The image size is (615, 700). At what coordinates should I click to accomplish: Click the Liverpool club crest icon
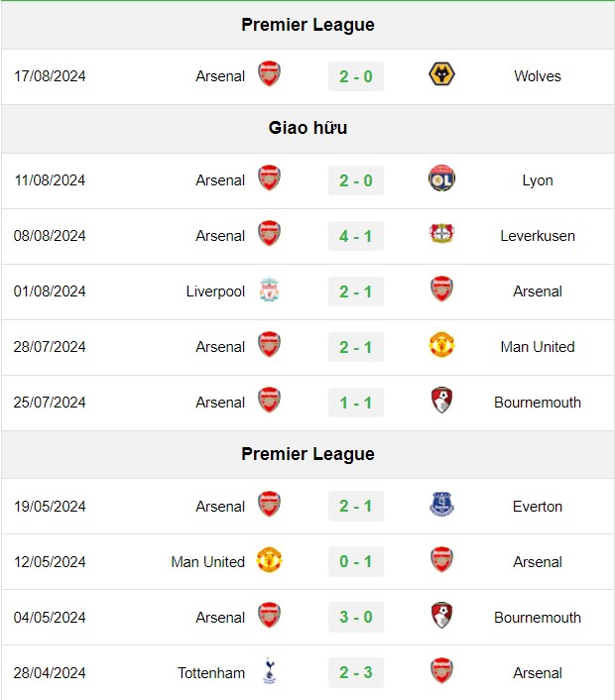pyautogui.click(x=270, y=290)
